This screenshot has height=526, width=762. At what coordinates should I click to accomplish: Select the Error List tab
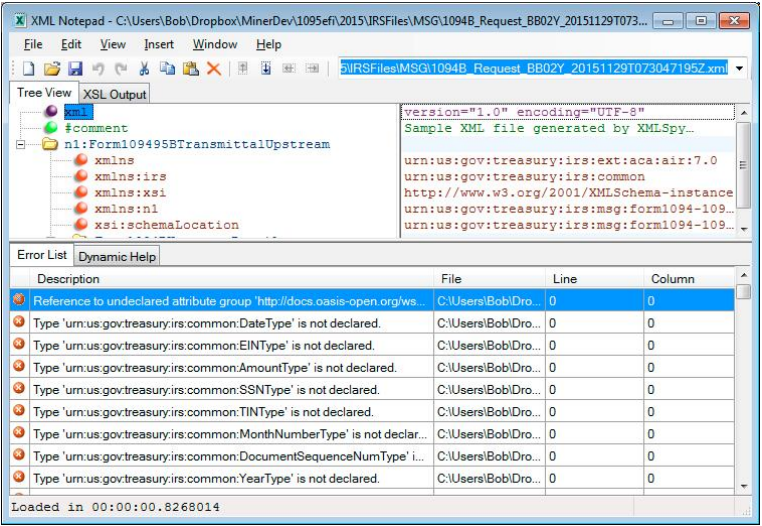tap(42, 255)
